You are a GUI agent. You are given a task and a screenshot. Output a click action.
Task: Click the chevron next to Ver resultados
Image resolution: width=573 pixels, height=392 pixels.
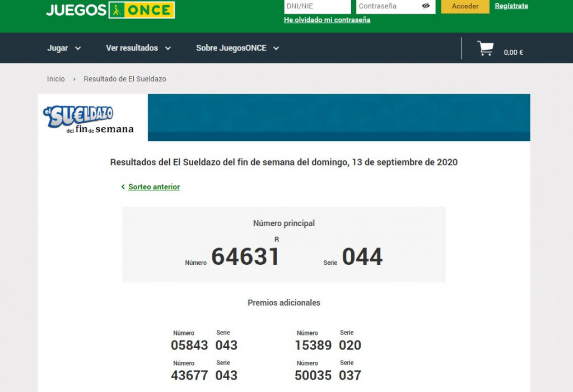coord(167,48)
